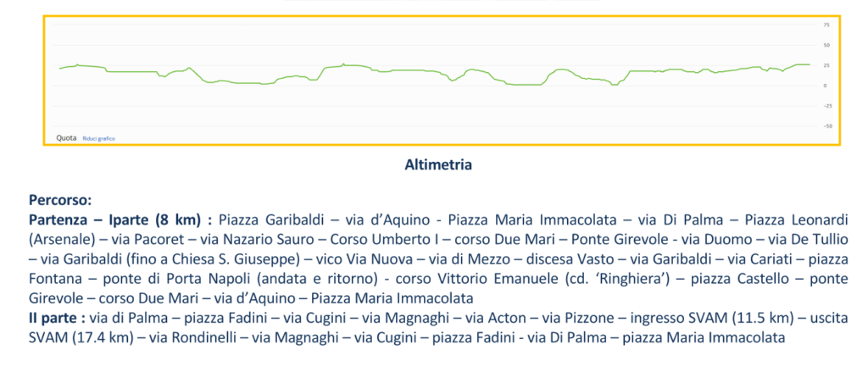Click the "II parte :" heading
868x389 pixels.
click(56, 318)
